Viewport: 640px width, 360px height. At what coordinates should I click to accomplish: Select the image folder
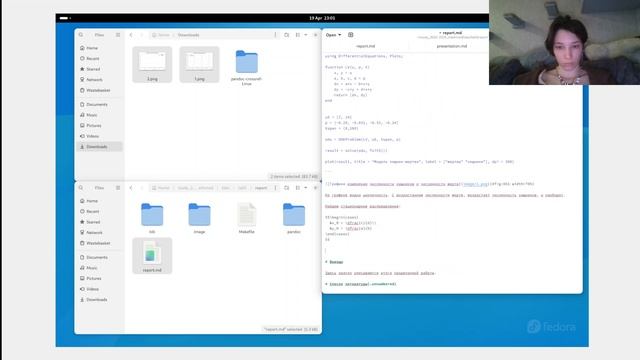(199, 218)
